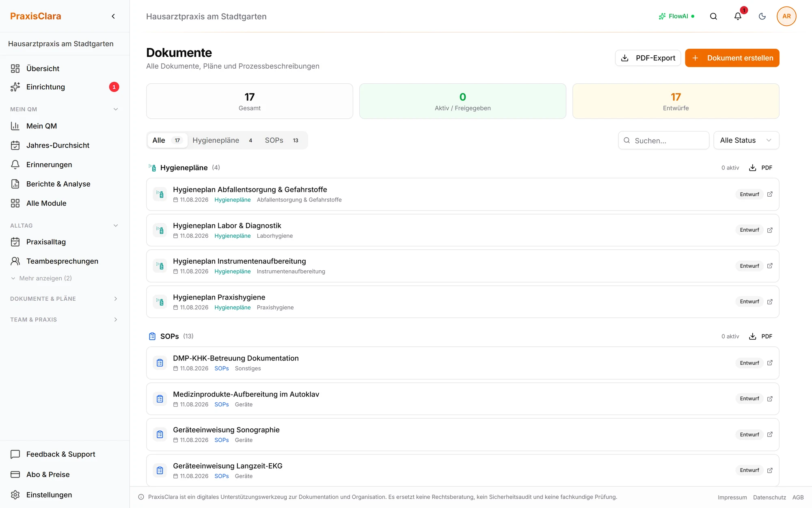
Task: Open the Hygieneplan Praxishygiene document title
Action: click(219, 297)
